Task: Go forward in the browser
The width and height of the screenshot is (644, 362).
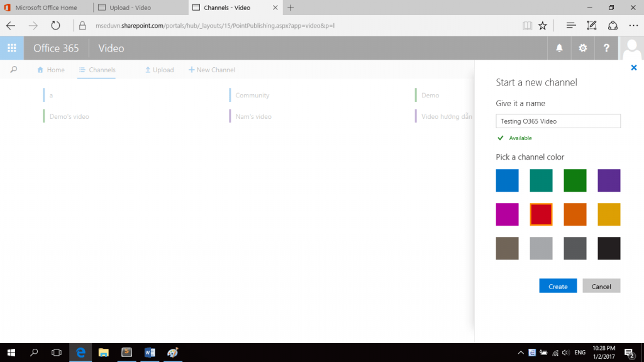Action: 33,25
